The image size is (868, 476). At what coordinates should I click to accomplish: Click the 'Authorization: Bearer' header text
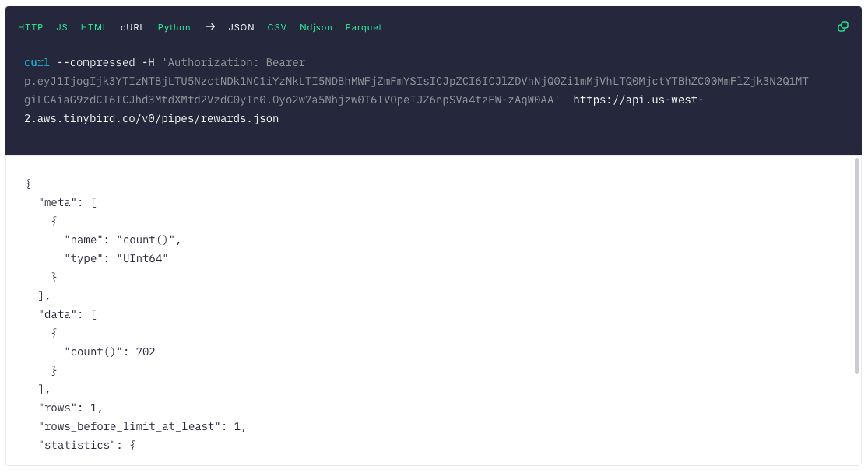[234, 62]
